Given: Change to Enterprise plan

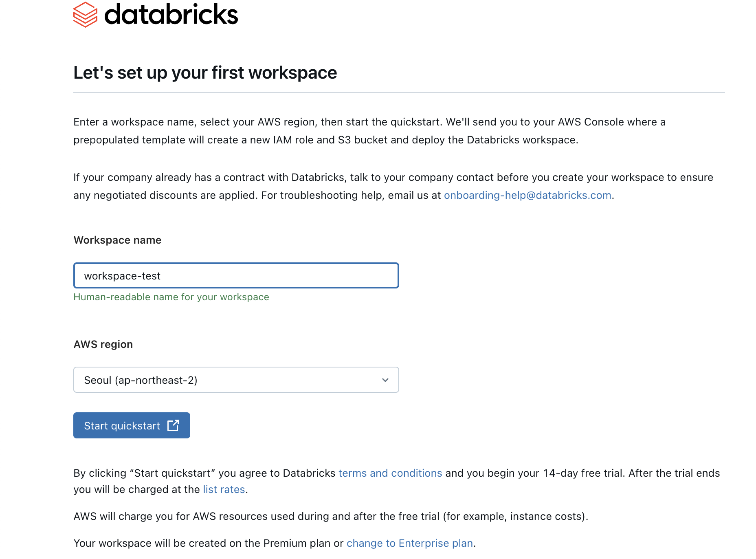Looking at the screenshot, I should click(409, 543).
